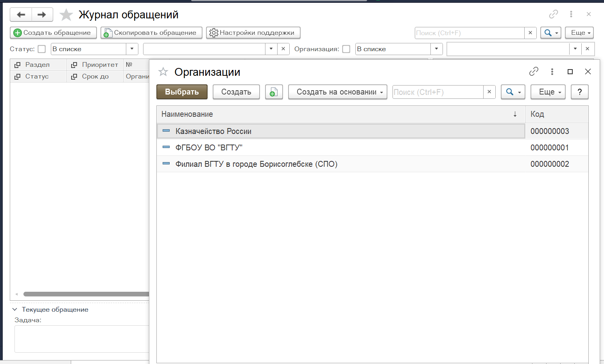Expand the Статус 'В списке' dropdown

tap(132, 49)
